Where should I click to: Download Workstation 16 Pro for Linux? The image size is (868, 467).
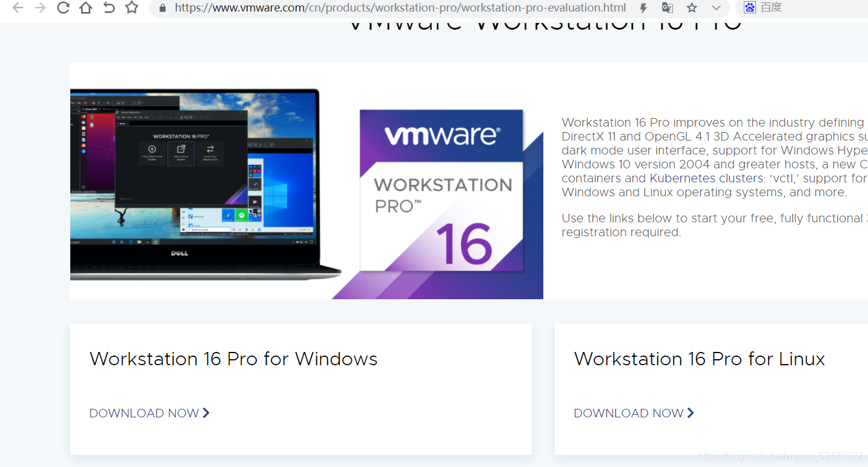pos(634,413)
